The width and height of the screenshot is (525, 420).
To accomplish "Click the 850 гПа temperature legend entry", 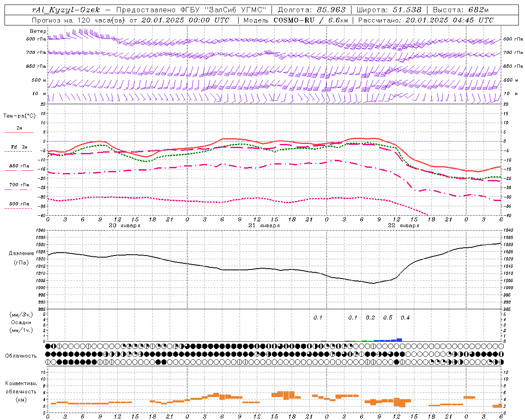I will (19, 166).
